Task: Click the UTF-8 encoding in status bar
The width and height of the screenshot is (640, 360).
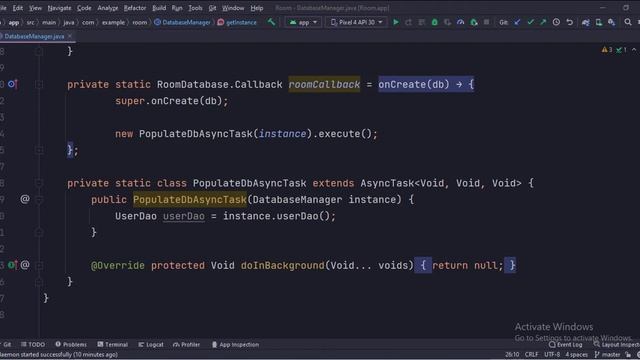Action: [x=552, y=355]
